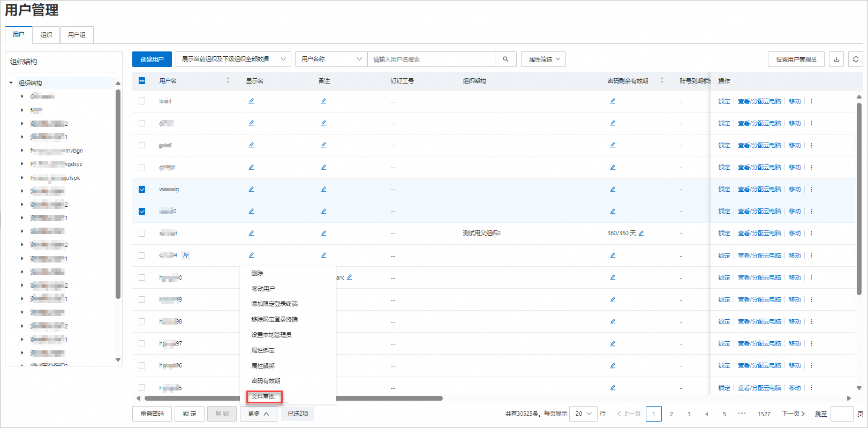Select 密码有效期 menu entry
868x428 pixels.
pyautogui.click(x=266, y=381)
